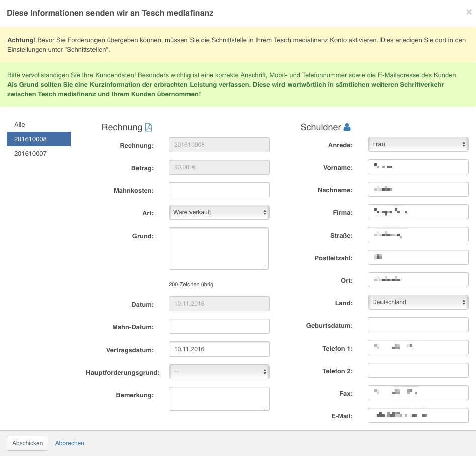The width and height of the screenshot is (476, 456).
Task: Open the Hauptforderungsgrund dropdown
Action: (219, 372)
